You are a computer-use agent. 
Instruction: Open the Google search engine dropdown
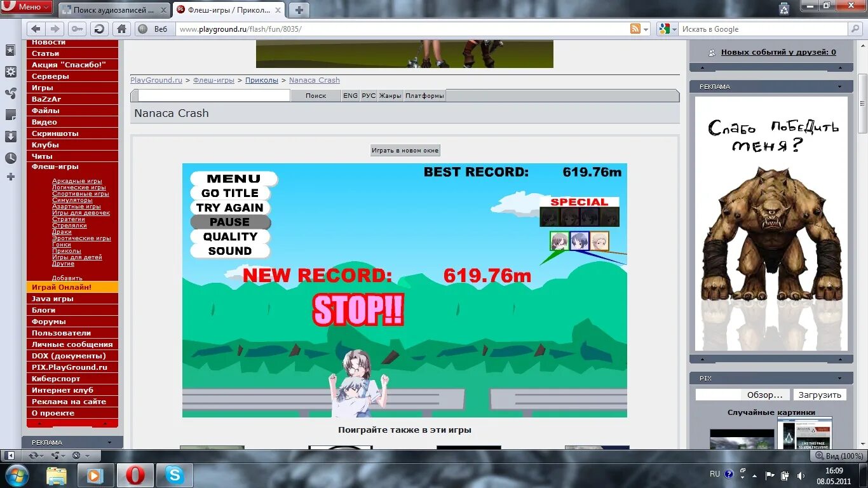tap(667, 29)
